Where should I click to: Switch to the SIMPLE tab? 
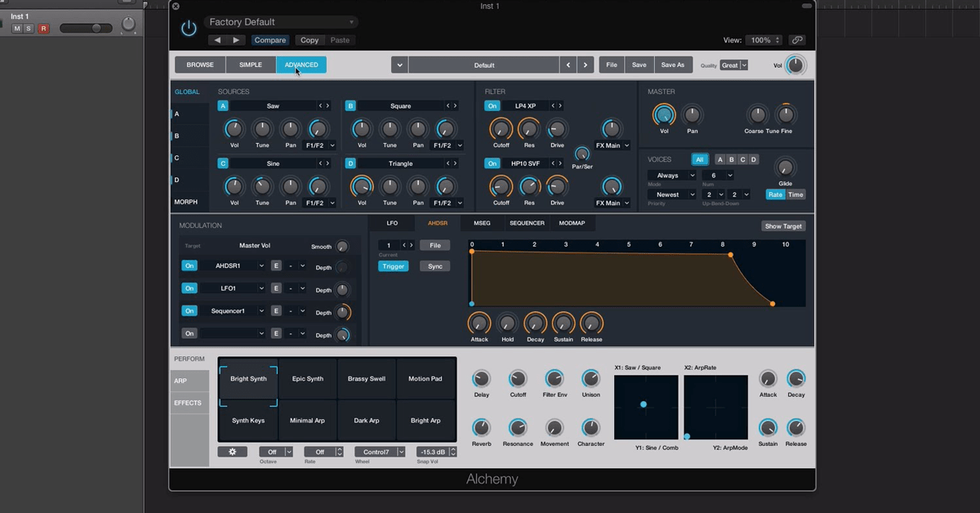(251, 64)
